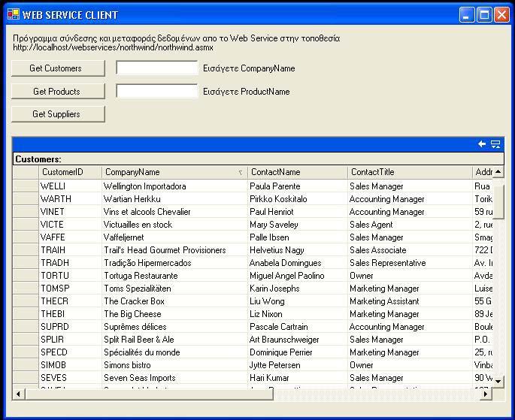
Task: Click the cell 'Palle Ibsen'
Action: 298,237
